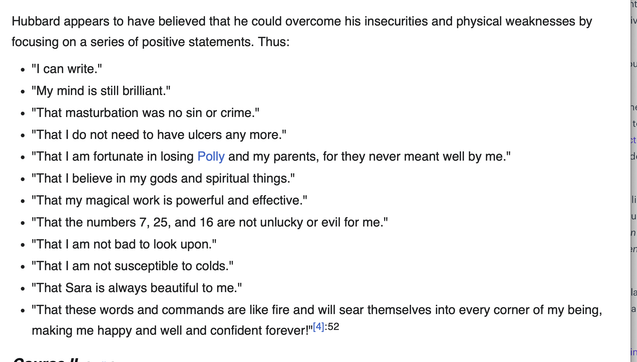Open the Polly link
This screenshot has height=362, width=637.
click(x=211, y=156)
